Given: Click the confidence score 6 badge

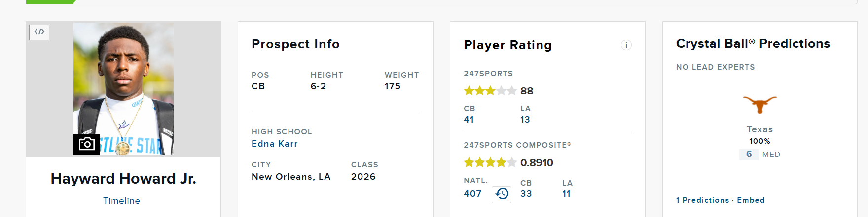Looking at the screenshot, I should pyautogui.click(x=749, y=155).
